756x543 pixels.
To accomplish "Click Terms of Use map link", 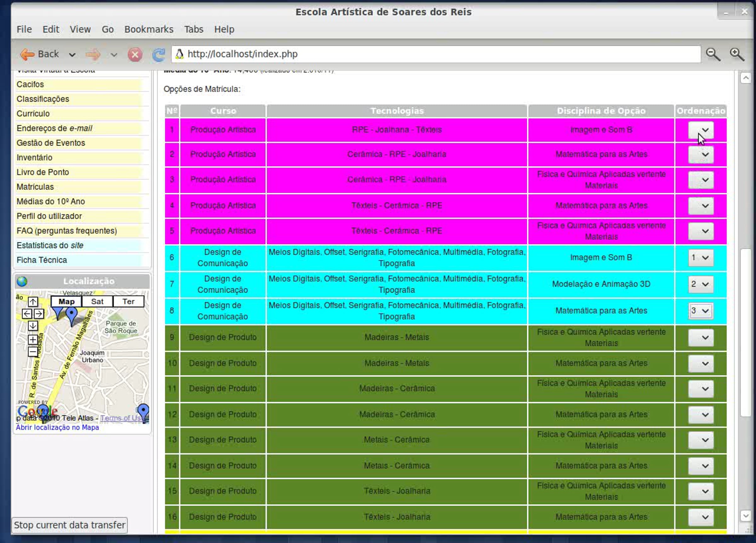I will point(122,418).
